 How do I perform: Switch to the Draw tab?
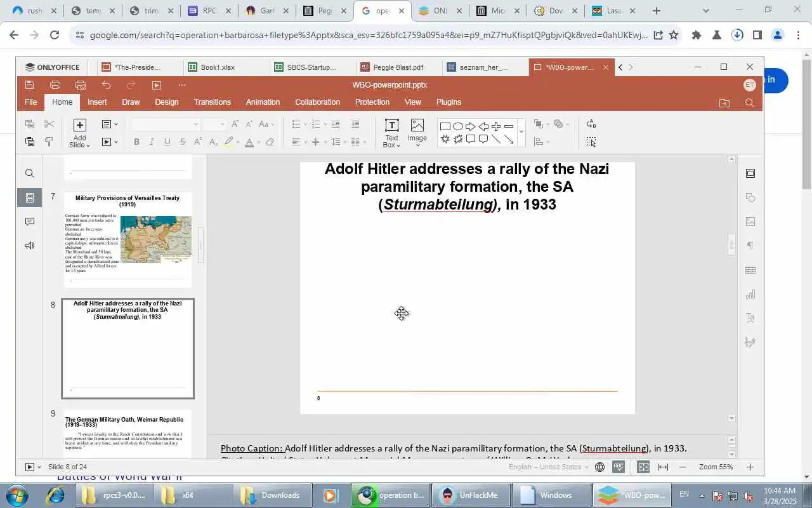tap(131, 102)
